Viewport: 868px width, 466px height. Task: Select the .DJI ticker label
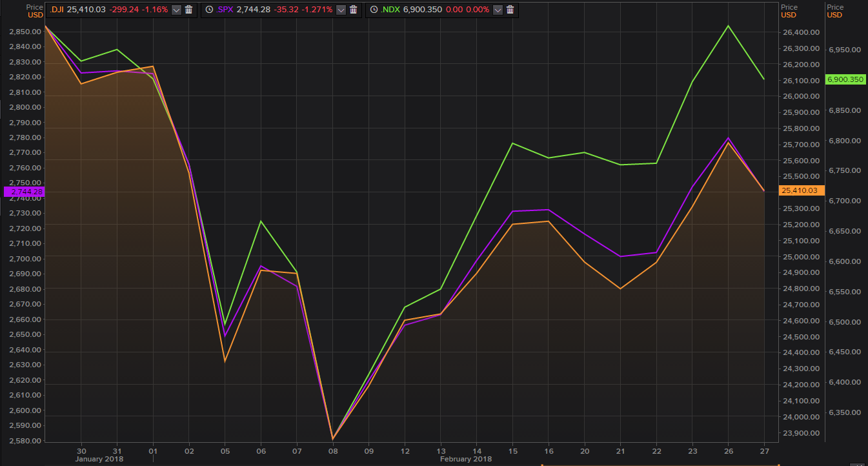tap(57, 10)
